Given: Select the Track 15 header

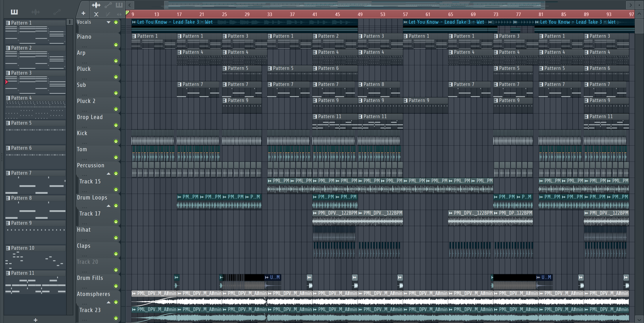Looking at the screenshot, I should (99, 185).
